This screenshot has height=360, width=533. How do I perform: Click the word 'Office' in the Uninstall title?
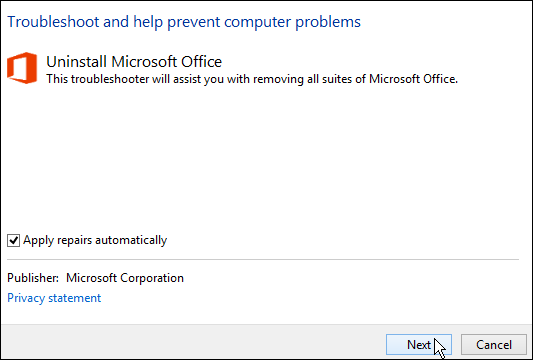tap(201, 62)
